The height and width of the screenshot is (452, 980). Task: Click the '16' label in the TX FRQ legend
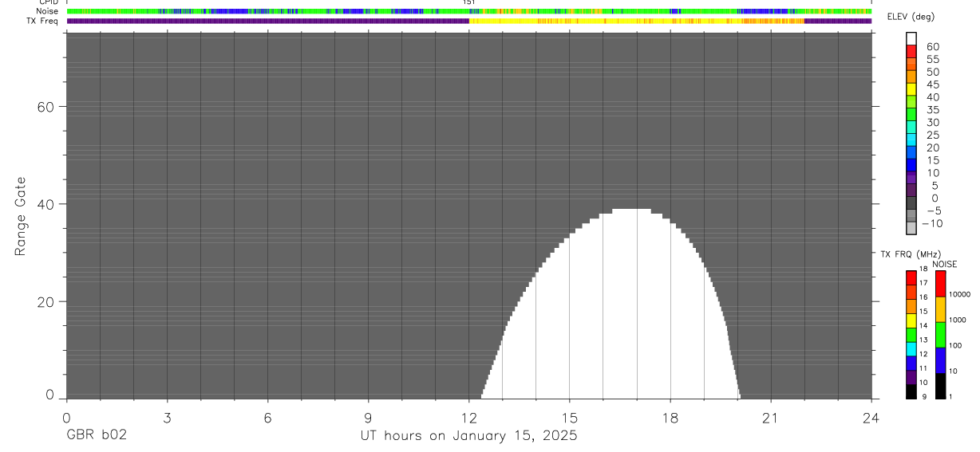pyautogui.click(x=923, y=297)
